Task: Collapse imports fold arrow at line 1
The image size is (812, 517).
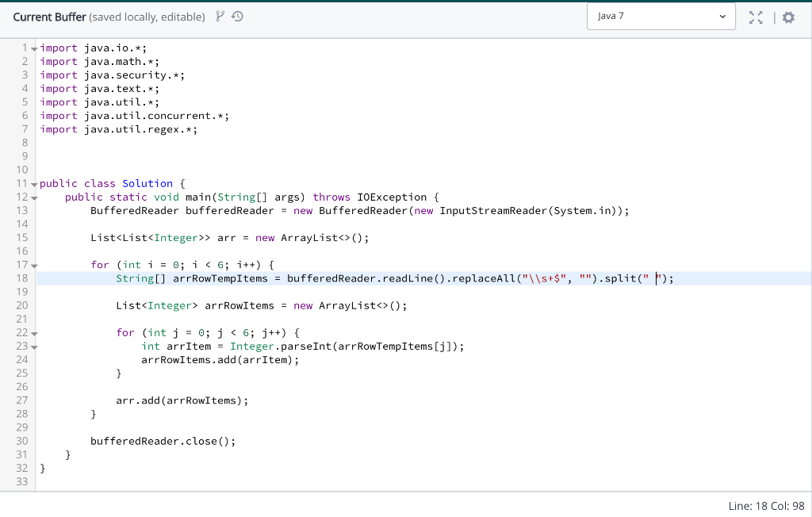Action: click(x=34, y=48)
